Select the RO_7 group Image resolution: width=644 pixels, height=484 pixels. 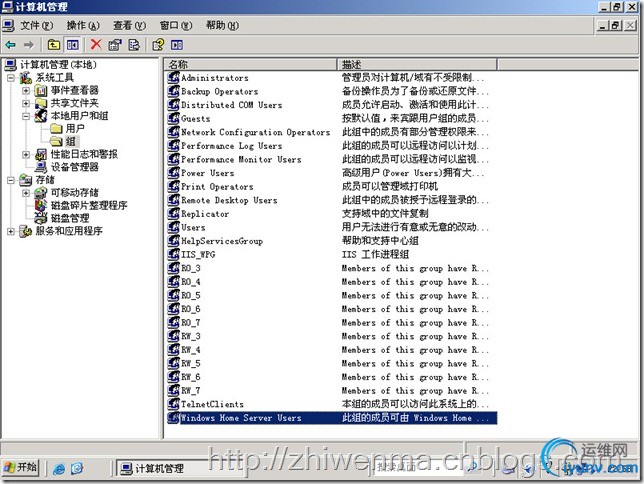coord(191,322)
